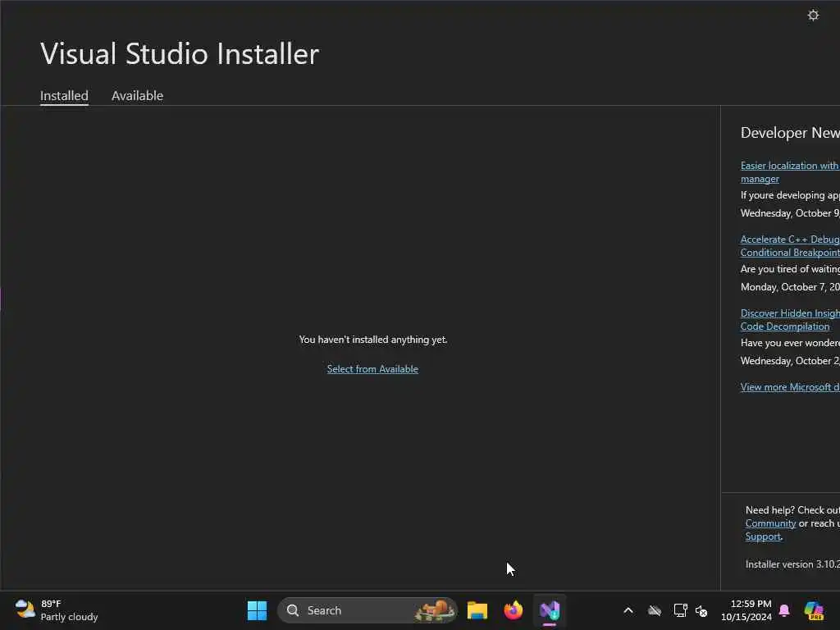Screen dimensions: 840x630
Task: Open the weather widget showing 89°F
Action: coord(57,610)
